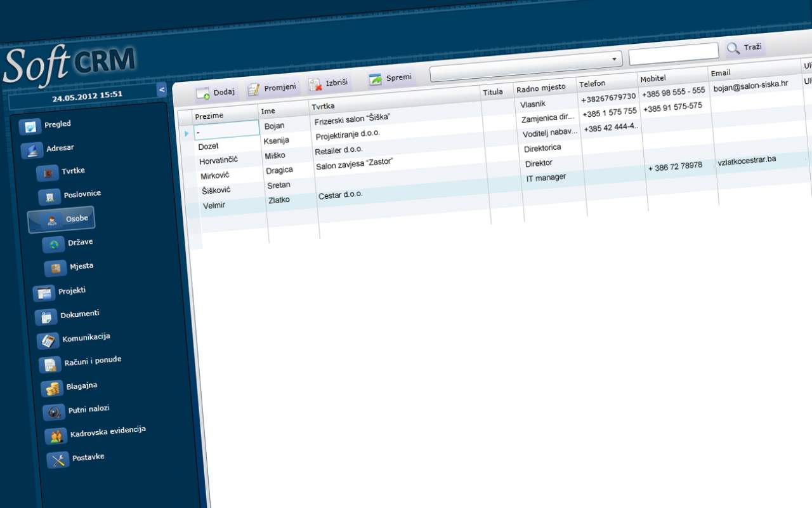Viewport: 812px width, 508px height.
Task: Click the Države countries icon
Action: coord(53,244)
